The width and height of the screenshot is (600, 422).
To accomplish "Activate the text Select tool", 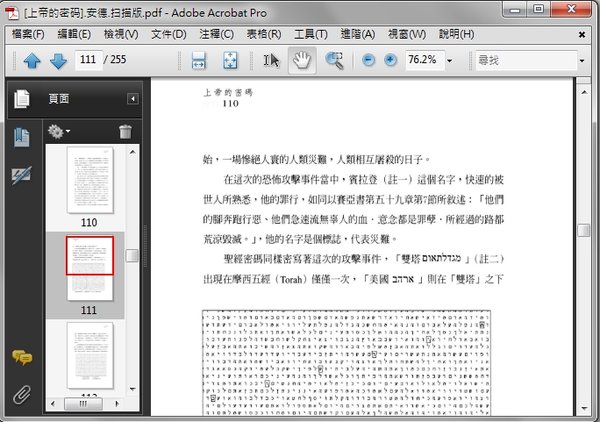I will tap(271, 60).
